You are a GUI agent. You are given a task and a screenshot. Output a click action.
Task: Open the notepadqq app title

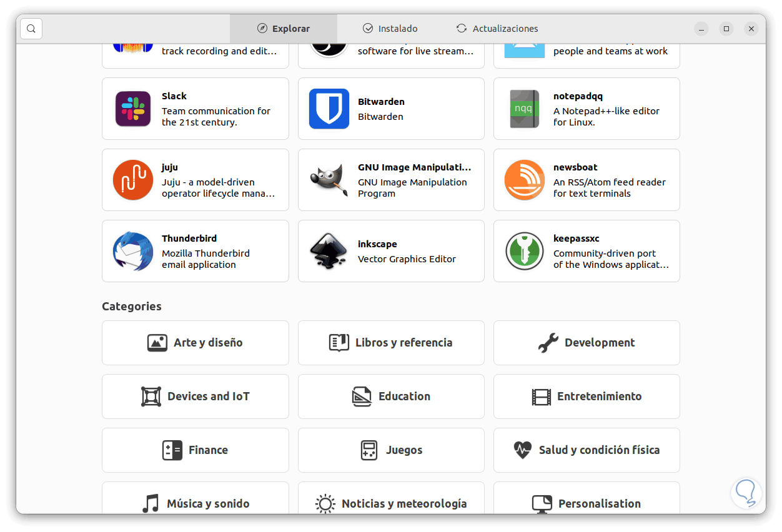coord(578,96)
